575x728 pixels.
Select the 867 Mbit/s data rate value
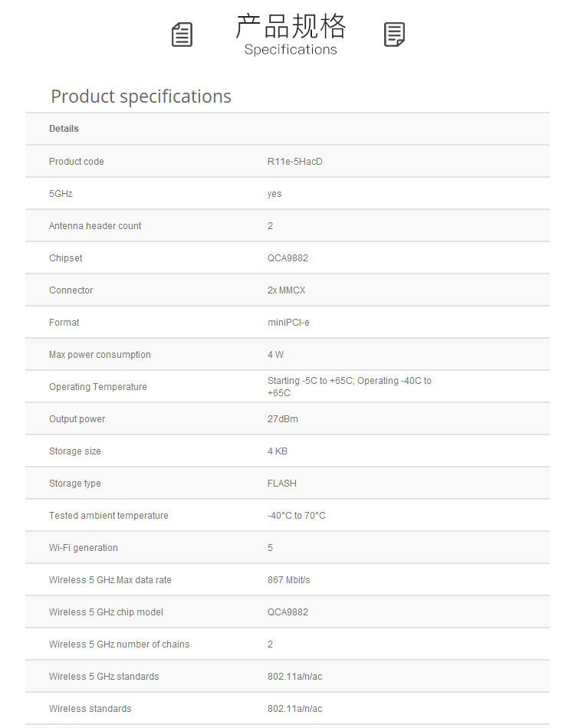[x=289, y=580]
